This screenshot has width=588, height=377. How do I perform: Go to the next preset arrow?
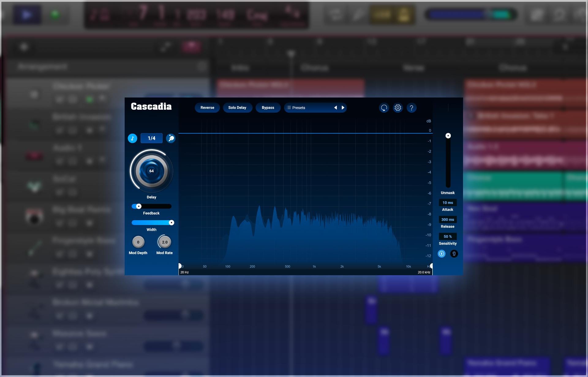(x=343, y=108)
